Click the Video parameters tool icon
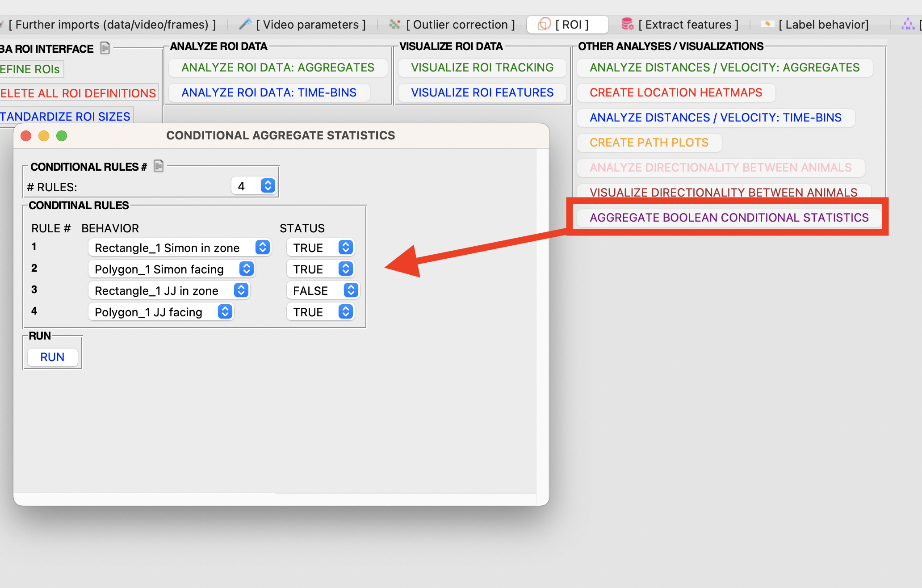Viewport: 922px width, 588px height. click(x=245, y=24)
